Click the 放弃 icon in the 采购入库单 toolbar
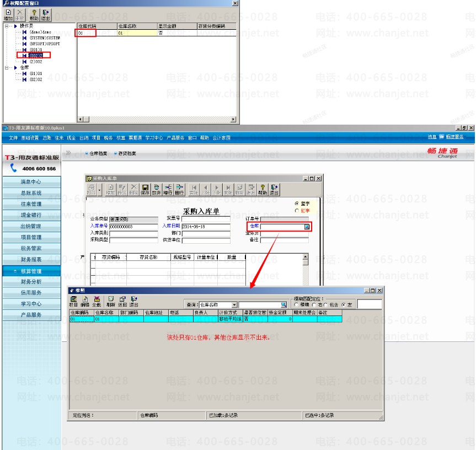Screen dimensions: 476x450 click(156, 189)
